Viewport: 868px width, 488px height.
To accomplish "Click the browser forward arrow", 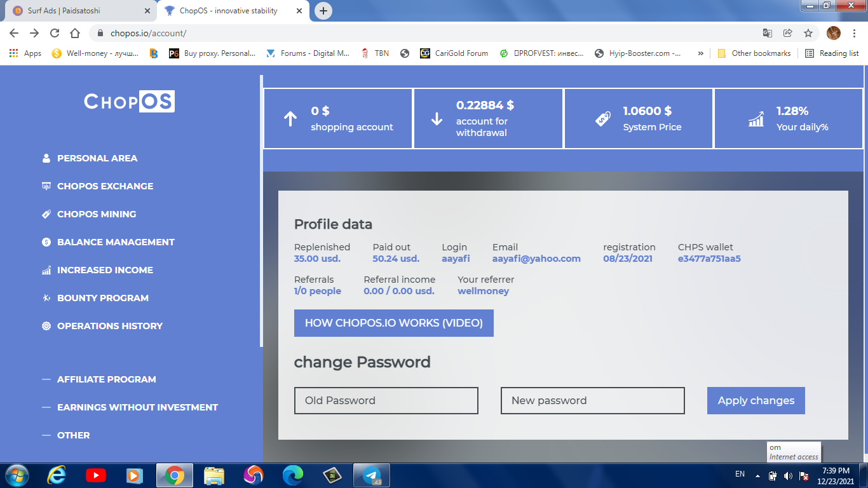I will click(34, 33).
